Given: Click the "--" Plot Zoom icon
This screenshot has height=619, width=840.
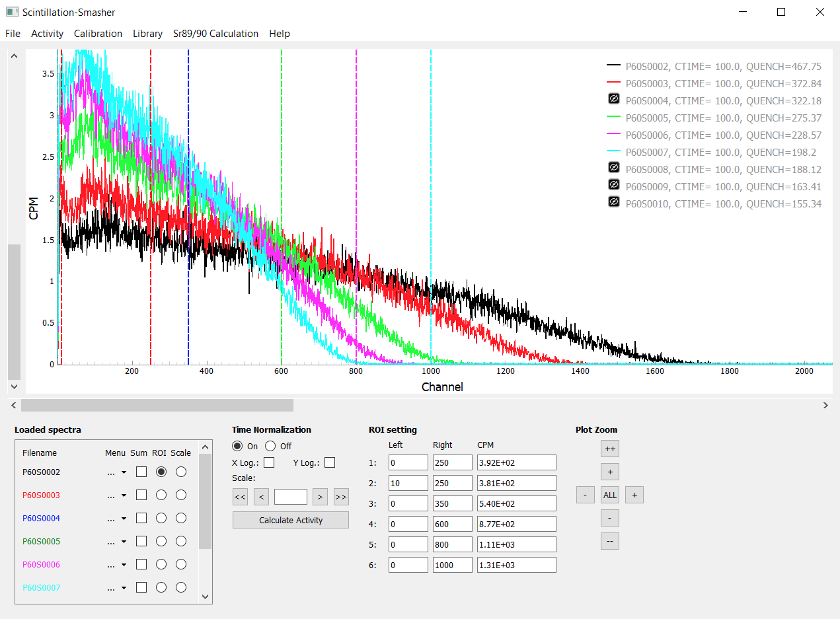Looking at the screenshot, I should (x=609, y=541).
